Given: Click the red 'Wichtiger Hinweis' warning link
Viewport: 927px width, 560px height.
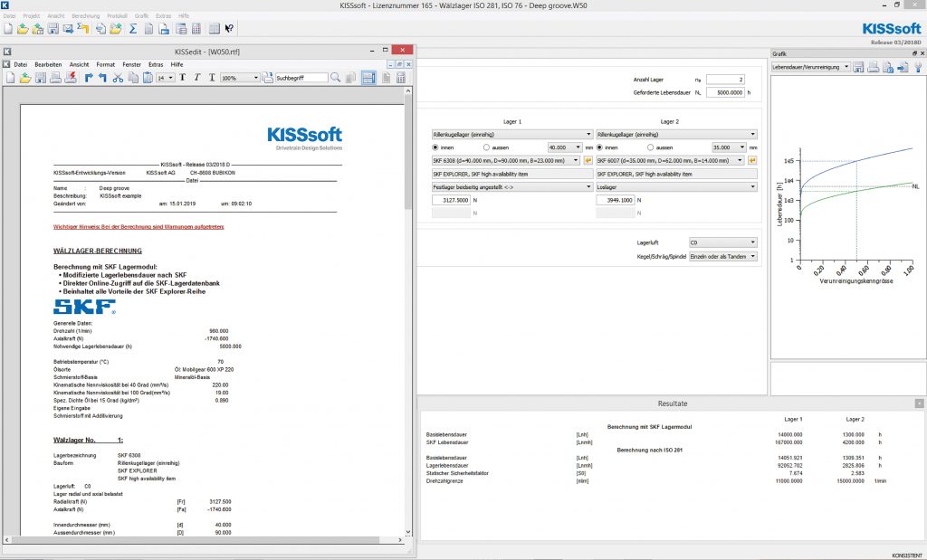Looking at the screenshot, I should pos(139,226).
